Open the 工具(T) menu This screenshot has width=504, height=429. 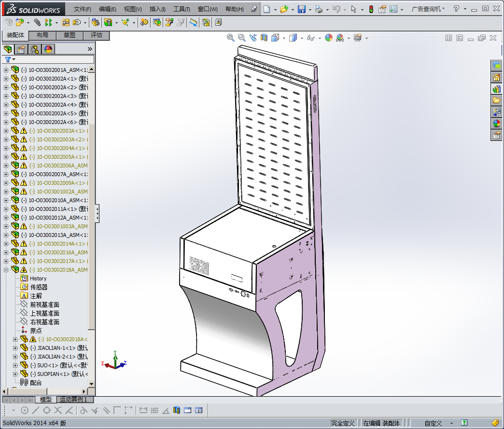click(182, 9)
